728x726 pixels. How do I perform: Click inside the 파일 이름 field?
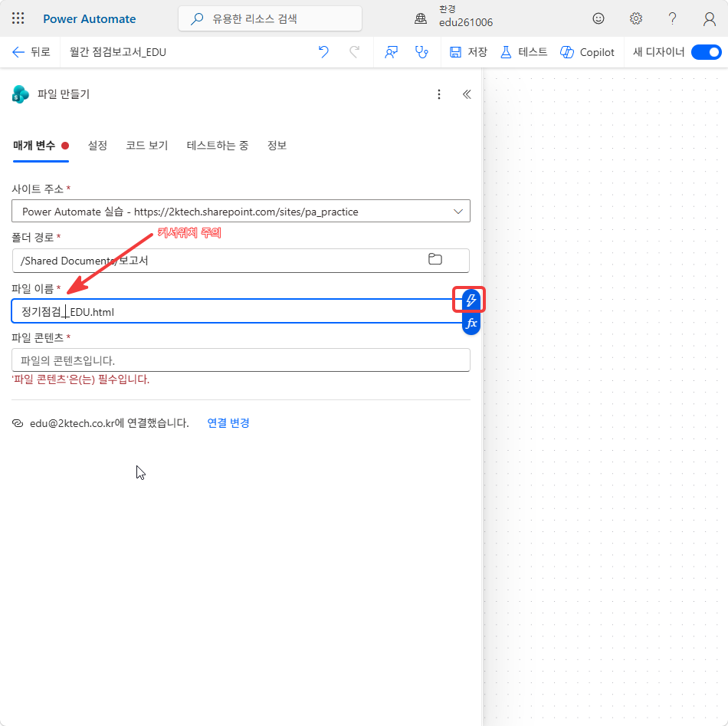click(236, 311)
